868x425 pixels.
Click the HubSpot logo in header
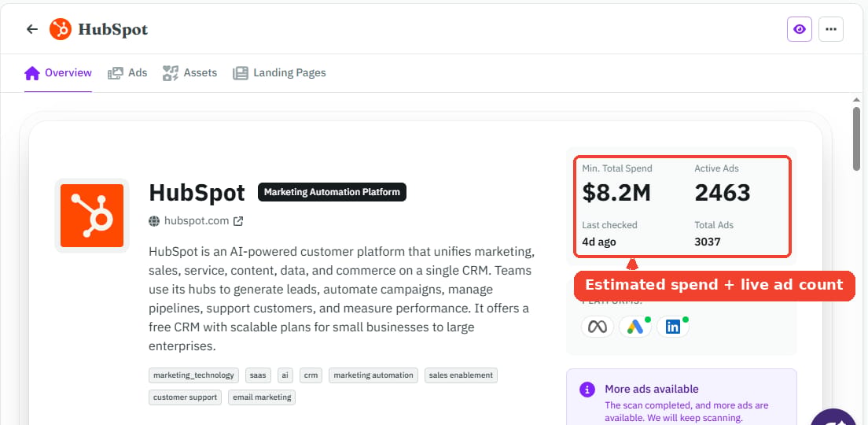61,29
